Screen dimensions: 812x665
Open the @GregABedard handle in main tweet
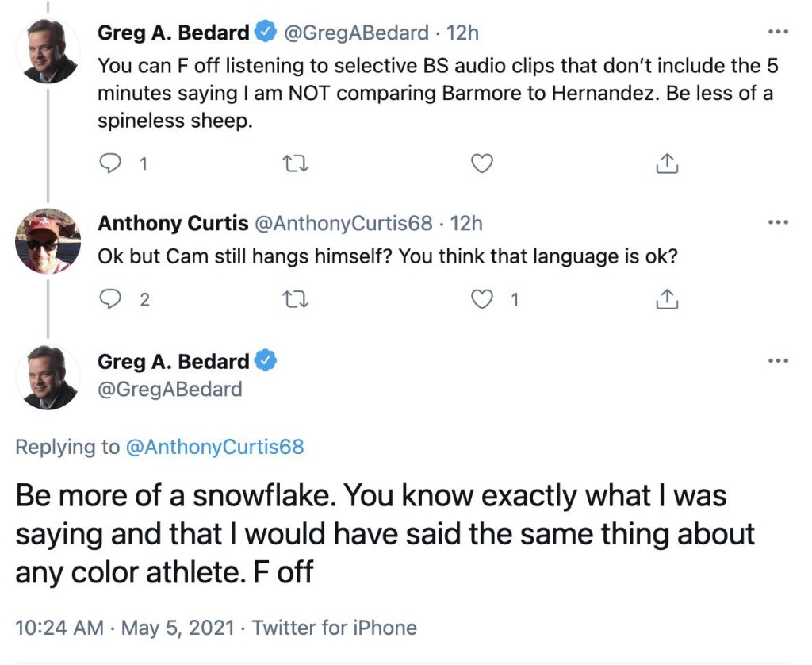click(169, 389)
